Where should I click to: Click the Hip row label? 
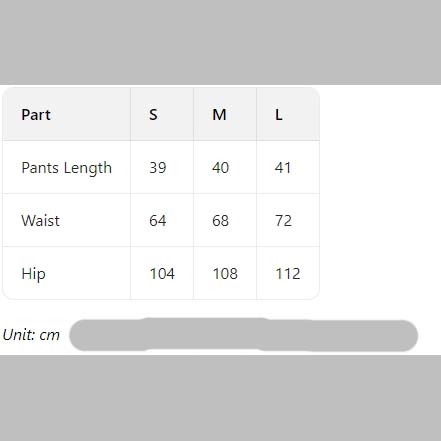pos(33,274)
